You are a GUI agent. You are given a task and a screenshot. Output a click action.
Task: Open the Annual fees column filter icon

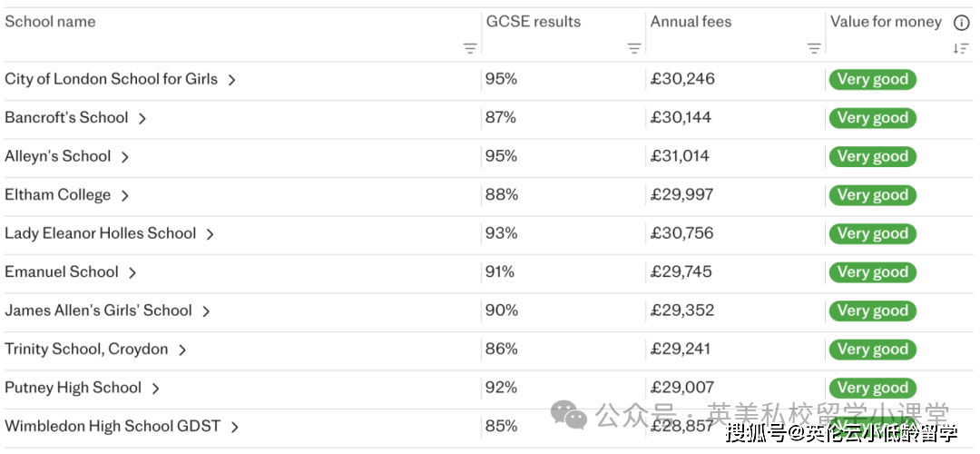click(814, 49)
